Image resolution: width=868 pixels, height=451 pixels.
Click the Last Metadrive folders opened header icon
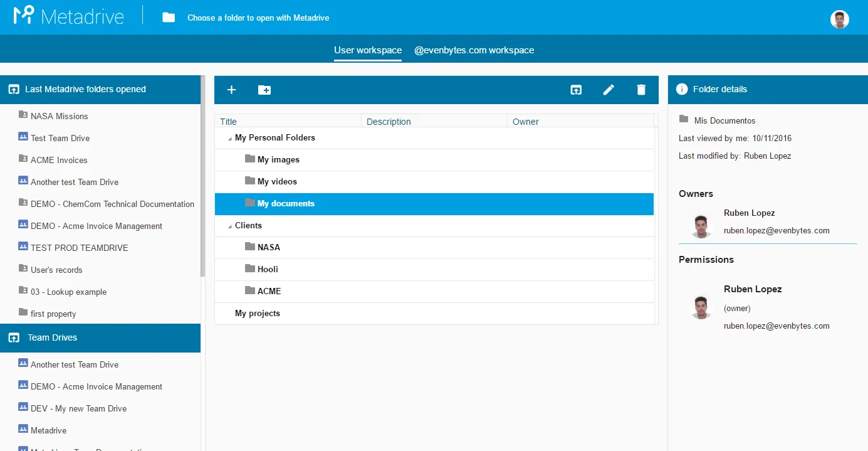[14, 90]
